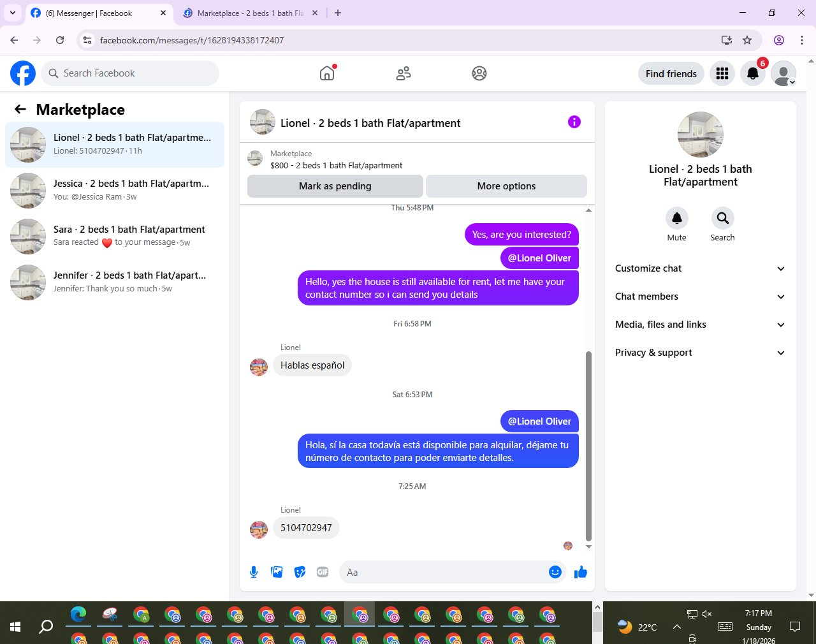Click Mark as pending button
This screenshot has width=816, height=644.
pyautogui.click(x=335, y=186)
